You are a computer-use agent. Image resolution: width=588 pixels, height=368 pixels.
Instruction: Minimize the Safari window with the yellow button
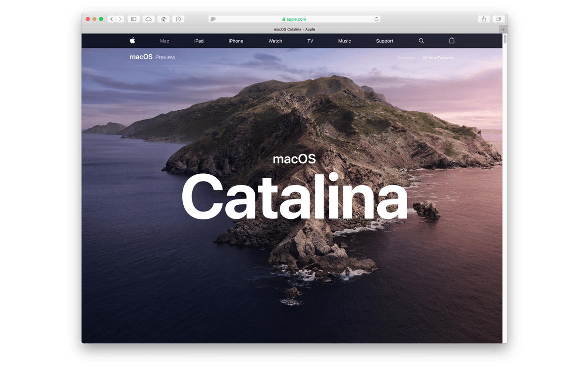point(94,19)
